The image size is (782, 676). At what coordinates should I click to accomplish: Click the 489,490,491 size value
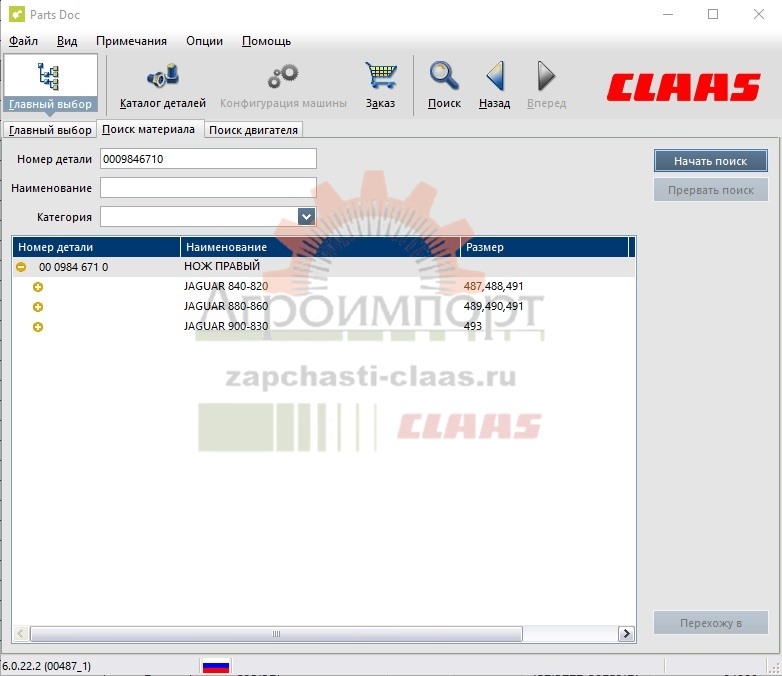(x=493, y=306)
